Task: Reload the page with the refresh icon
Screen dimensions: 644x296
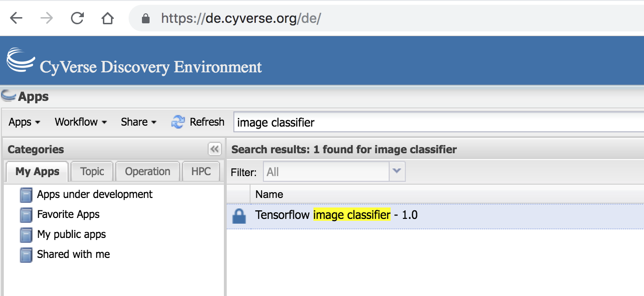Action: (77, 19)
